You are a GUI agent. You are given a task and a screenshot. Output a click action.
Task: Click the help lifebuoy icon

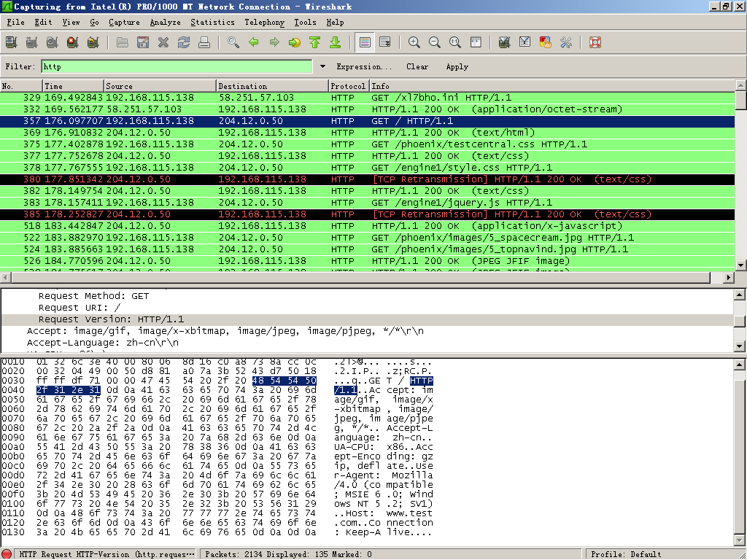(x=595, y=42)
